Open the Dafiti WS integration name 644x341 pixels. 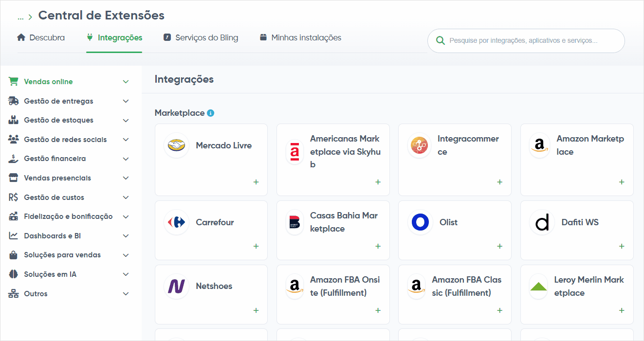coord(580,222)
